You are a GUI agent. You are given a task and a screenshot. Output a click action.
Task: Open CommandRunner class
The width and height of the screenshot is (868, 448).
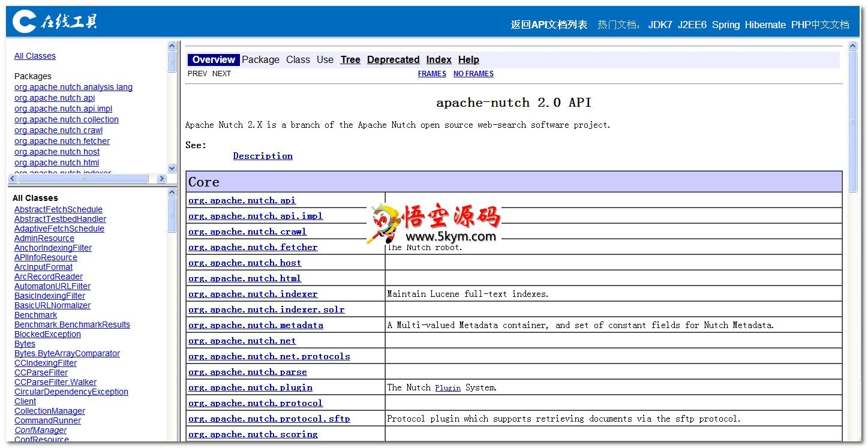click(47, 420)
